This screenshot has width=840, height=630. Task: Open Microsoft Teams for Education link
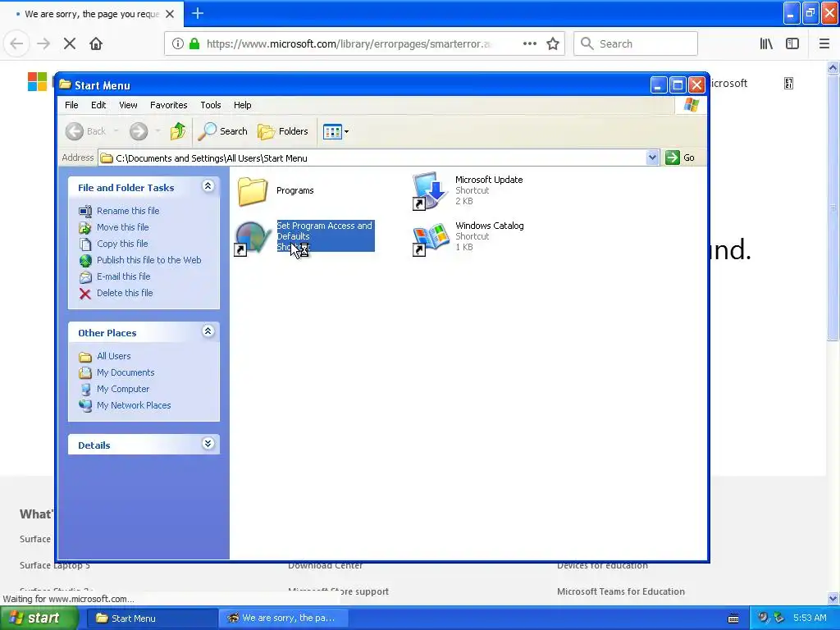pyautogui.click(x=621, y=591)
